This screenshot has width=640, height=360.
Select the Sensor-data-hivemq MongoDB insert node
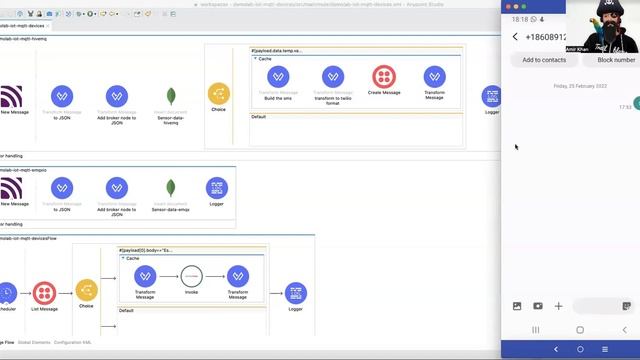click(171, 96)
